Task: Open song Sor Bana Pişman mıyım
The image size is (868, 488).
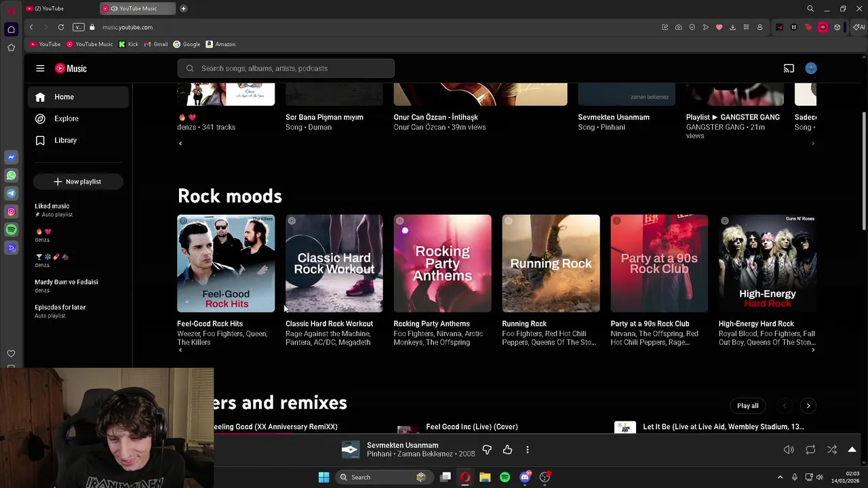Action: pos(324,117)
